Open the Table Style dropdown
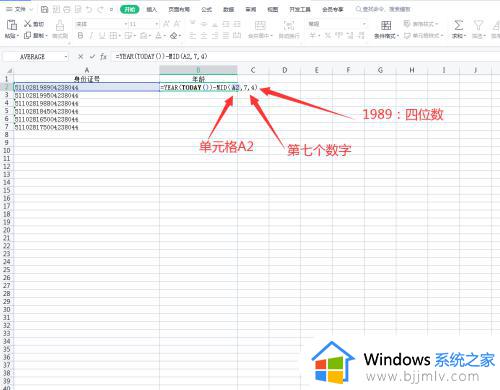 (421, 24)
